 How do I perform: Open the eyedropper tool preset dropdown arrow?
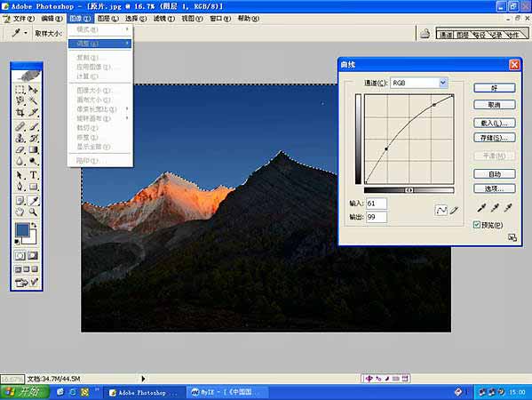tap(26, 33)
